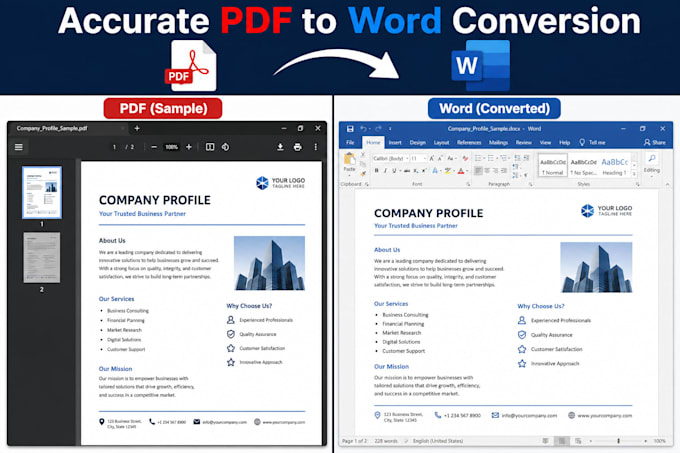Go to the References ribbon tab
Image resolution: width=680 pixels, height=453 pixels.
point(469,143)
